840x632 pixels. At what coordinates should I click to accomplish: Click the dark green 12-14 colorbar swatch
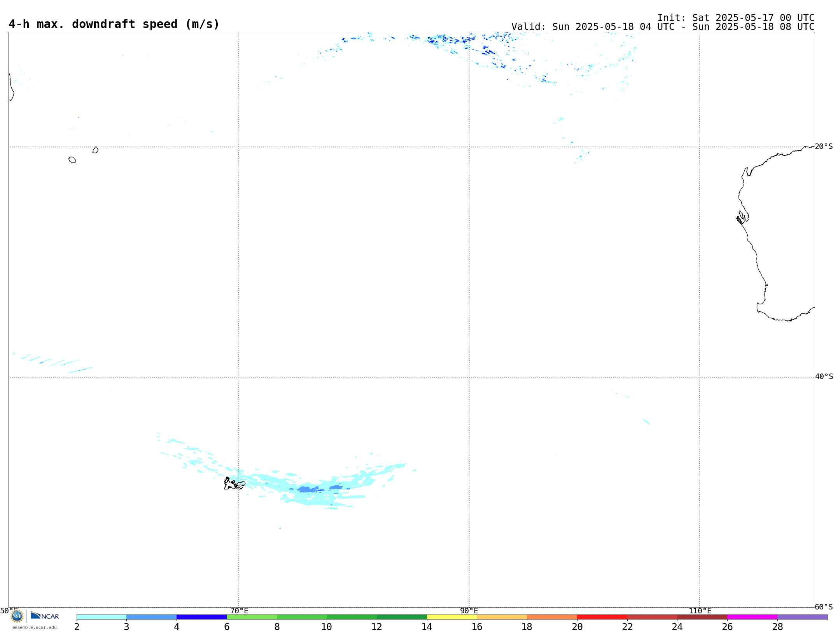click(402, 617)
